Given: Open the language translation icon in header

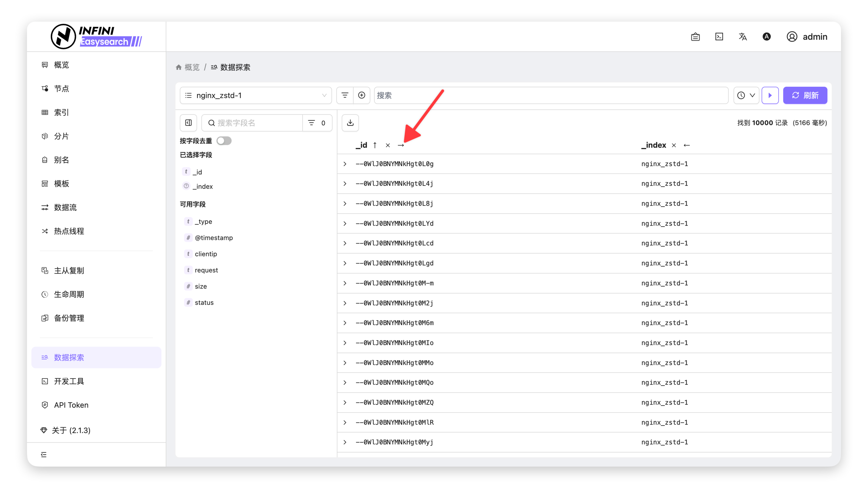Looking at the screenshot, I should pos(742,37).
